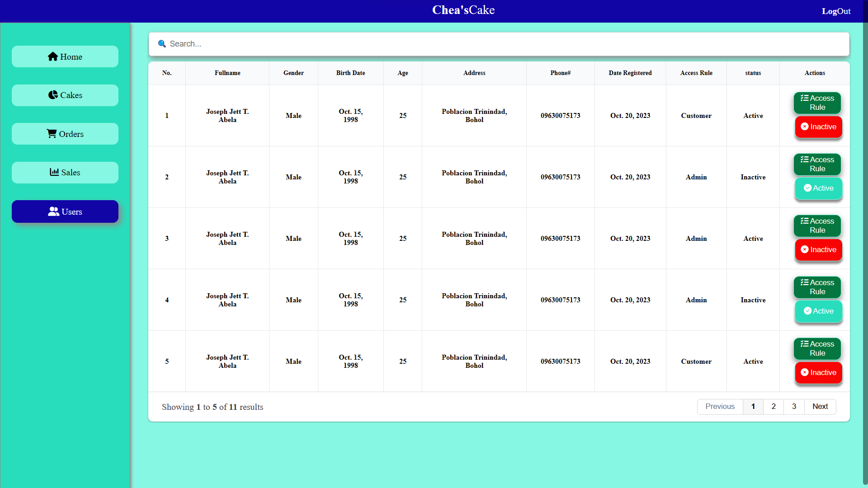Click the registered date in row 2

(x=630, y=177)
